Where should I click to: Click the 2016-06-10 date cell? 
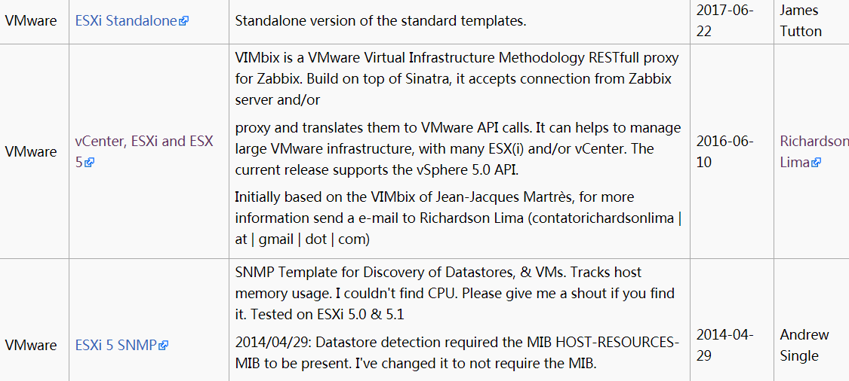tap(725, 152)
